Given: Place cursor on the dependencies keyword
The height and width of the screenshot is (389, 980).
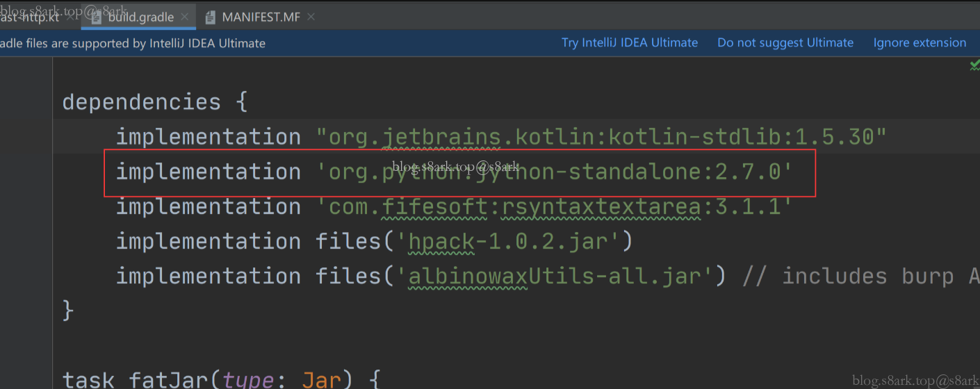Looking at the screenshot, I should (x=141, y=102).
